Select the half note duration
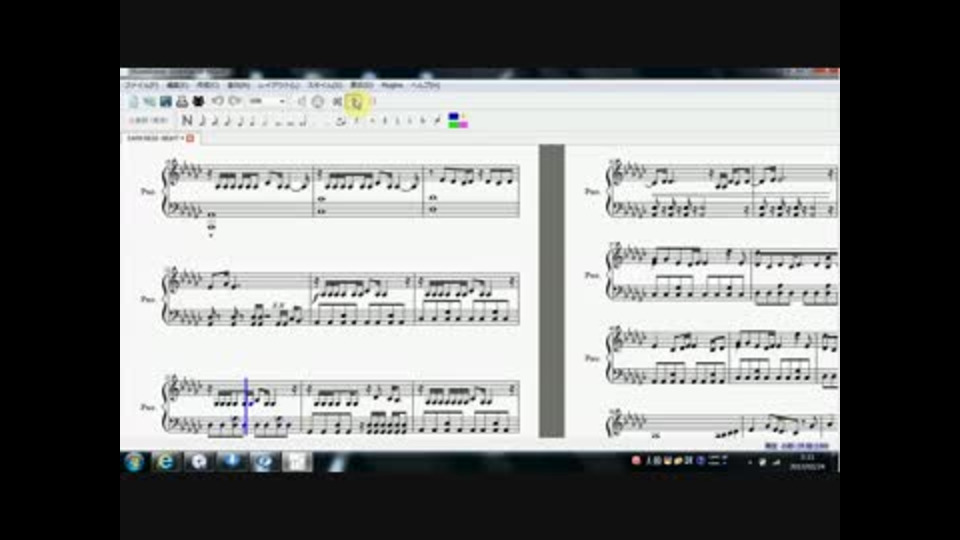Screen dimensions: 960x540 tap(265, 121)
